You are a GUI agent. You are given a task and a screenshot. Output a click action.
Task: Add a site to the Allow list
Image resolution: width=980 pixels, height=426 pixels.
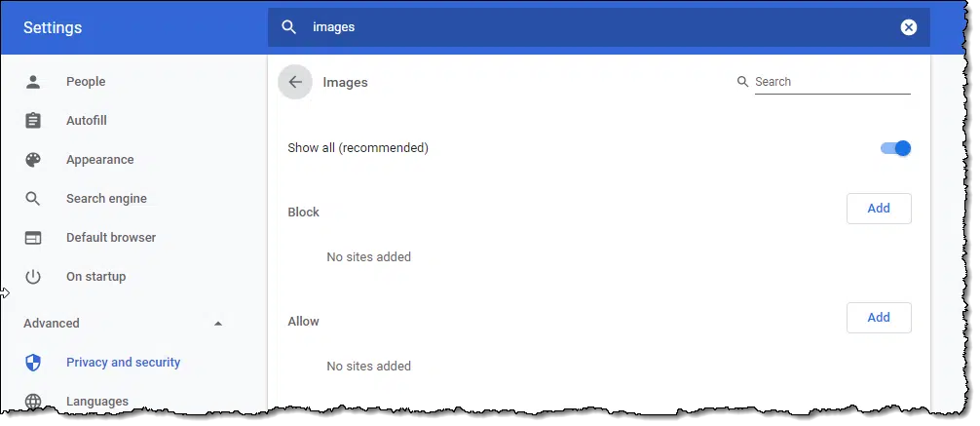pyautogui.click(x=878, y=318)
